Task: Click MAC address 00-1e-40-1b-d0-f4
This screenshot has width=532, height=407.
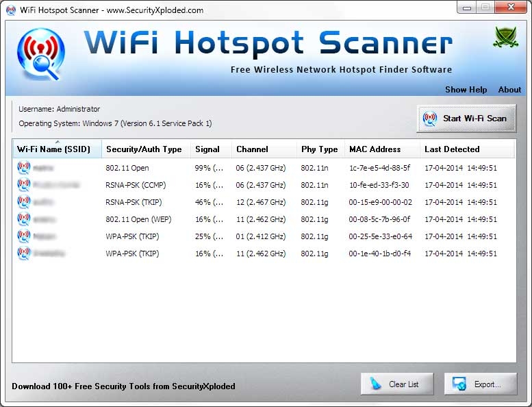Action: 380,254
